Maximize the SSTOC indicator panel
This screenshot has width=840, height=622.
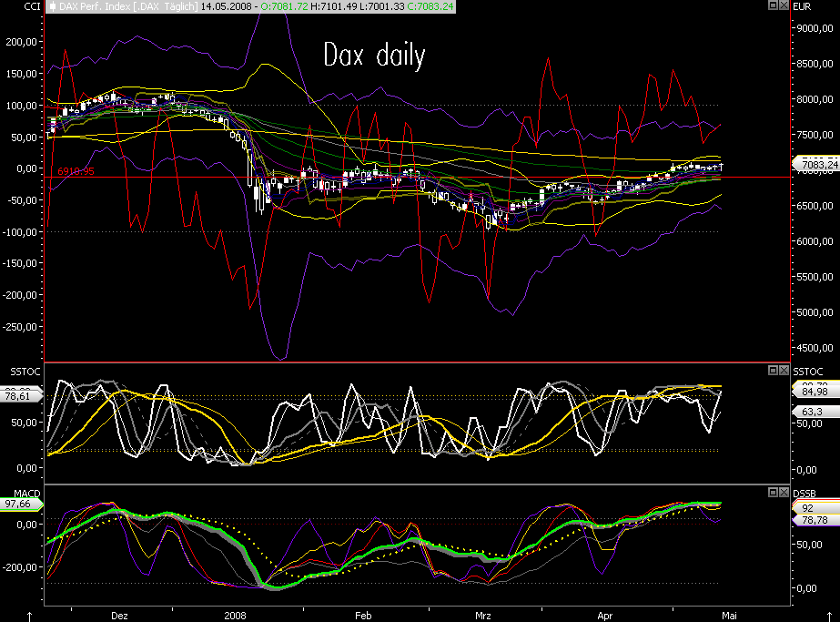(x=773, y=370)
